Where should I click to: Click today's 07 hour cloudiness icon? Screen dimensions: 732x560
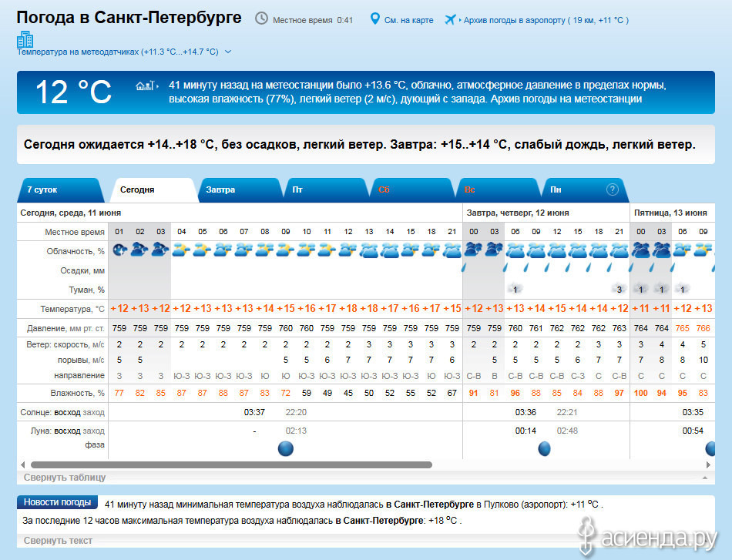tap(243, 250)
